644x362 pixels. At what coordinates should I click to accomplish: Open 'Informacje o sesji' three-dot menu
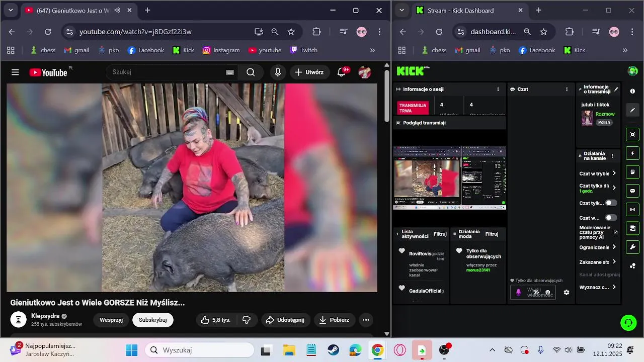tap(498, 89)
